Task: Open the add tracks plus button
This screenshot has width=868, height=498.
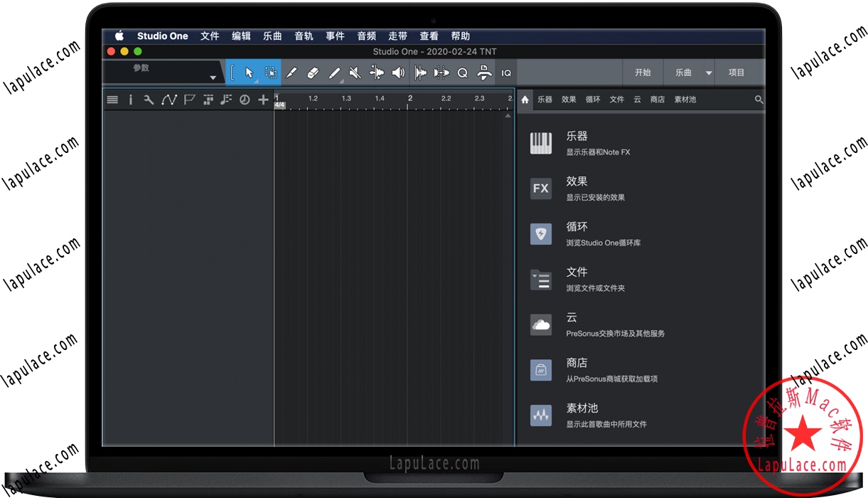Action: [x=263, y=100]
